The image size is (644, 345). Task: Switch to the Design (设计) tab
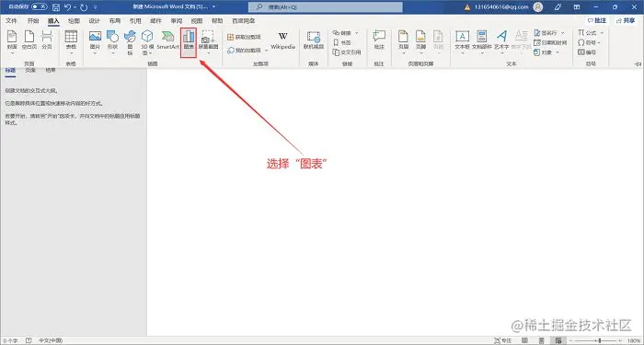point(95,20)
